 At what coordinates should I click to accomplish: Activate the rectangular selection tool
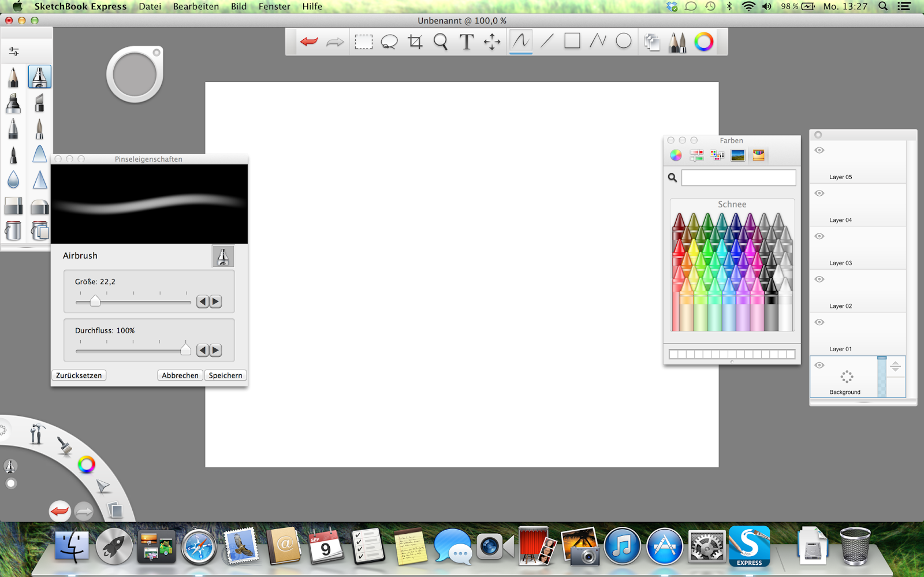tap(364, 42)
